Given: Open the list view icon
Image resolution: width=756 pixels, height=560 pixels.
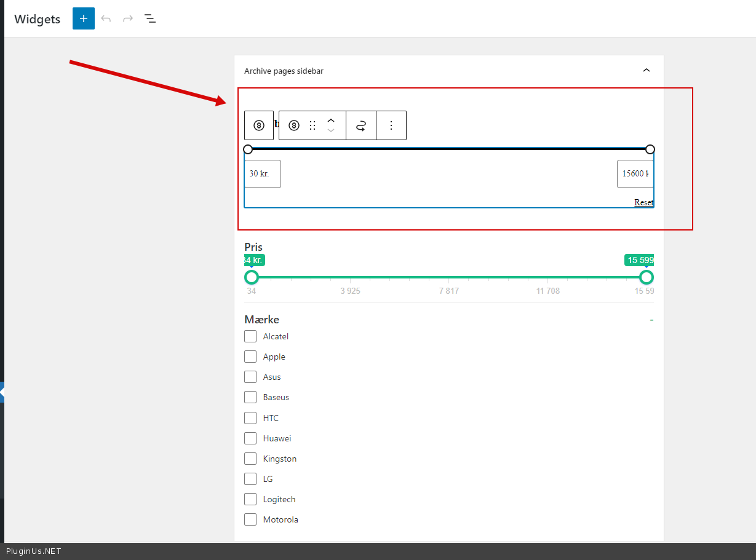Looking at the screenshot, I should click(x=150, y=18).
